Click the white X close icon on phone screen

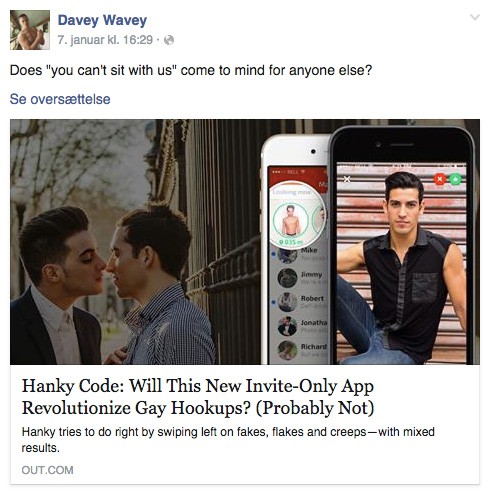[x=347, y=179]
